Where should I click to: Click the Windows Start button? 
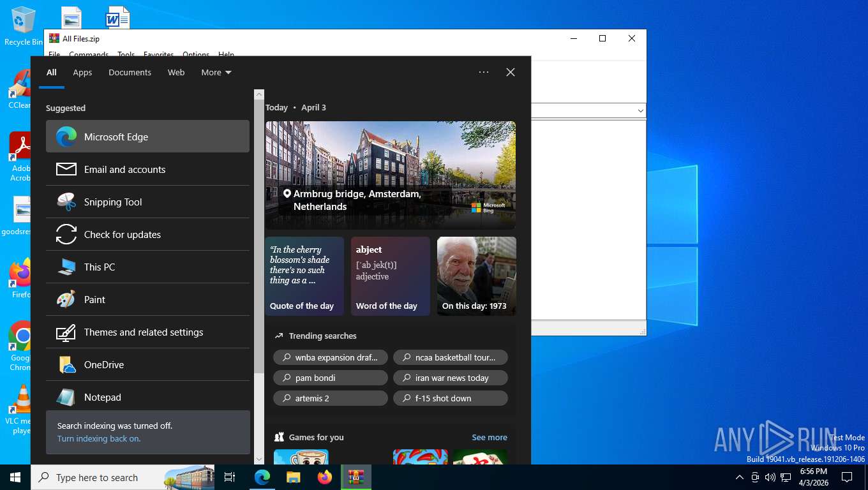(15, 477)
